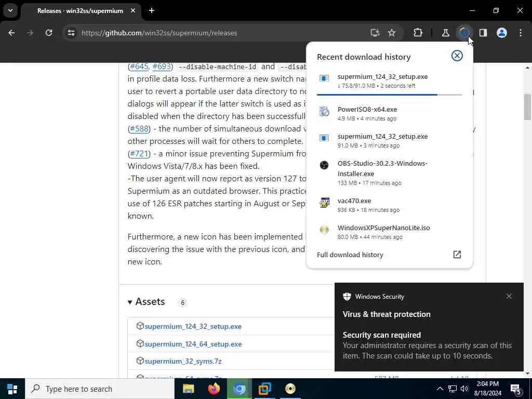This screenshot has height=399, width=532.
Task: Open the Security scan required notification
Action: (429, 327)
